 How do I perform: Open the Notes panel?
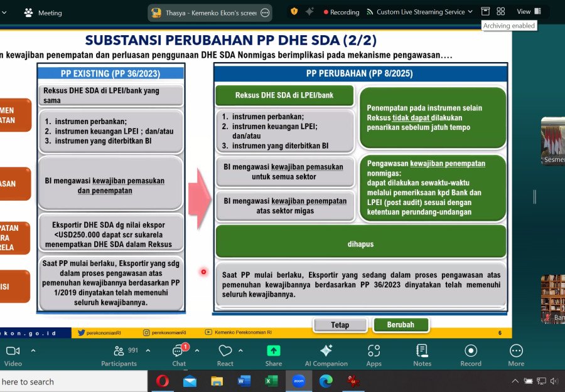click(x=422, y=356)
